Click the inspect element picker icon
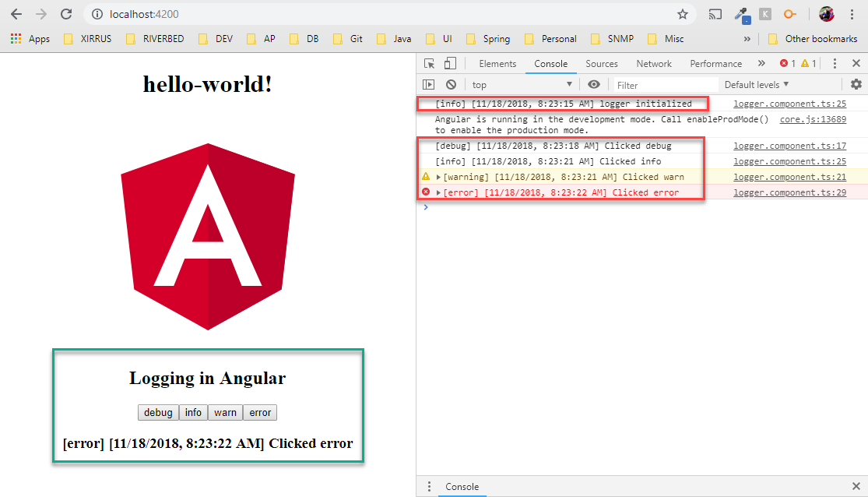868x497 pixels. coord(429,64)
